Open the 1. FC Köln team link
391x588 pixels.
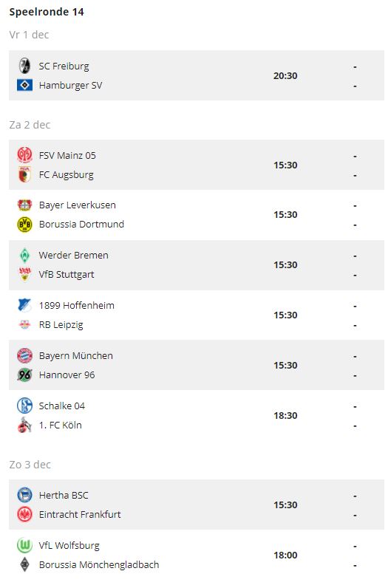pos(60,425)
